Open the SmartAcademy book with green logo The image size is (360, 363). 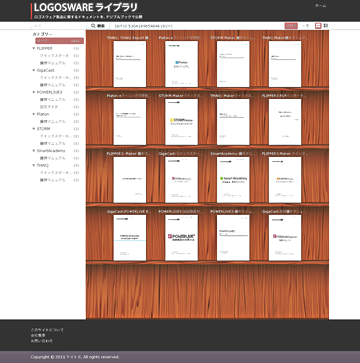(233, 180)
